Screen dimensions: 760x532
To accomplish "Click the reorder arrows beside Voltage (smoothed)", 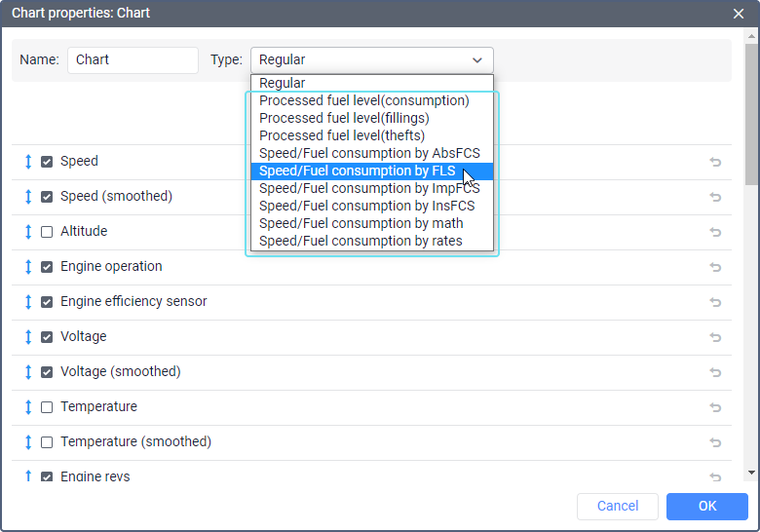I will pyautogui.click(x=28, y=372).
